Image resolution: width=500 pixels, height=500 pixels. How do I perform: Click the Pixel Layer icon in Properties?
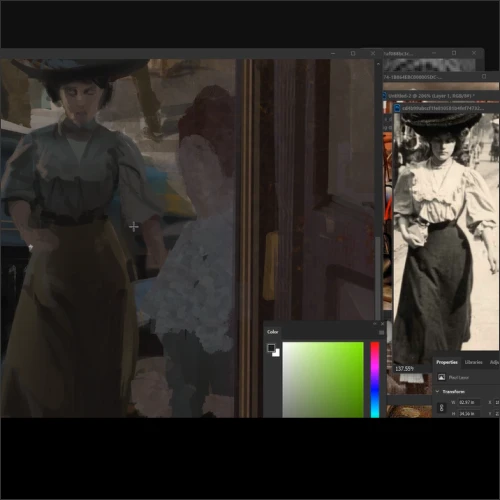[x=441, y=377]
